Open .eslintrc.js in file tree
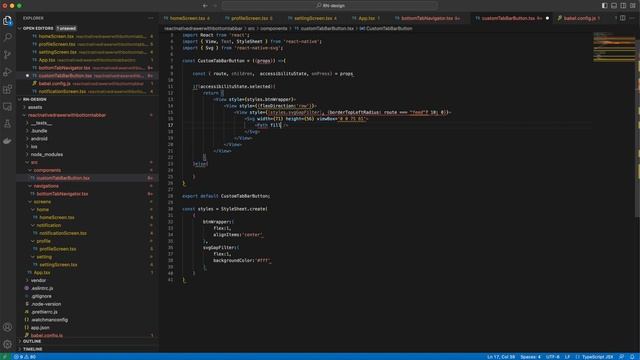The image size is (640, 360). [x=42, y=288]
